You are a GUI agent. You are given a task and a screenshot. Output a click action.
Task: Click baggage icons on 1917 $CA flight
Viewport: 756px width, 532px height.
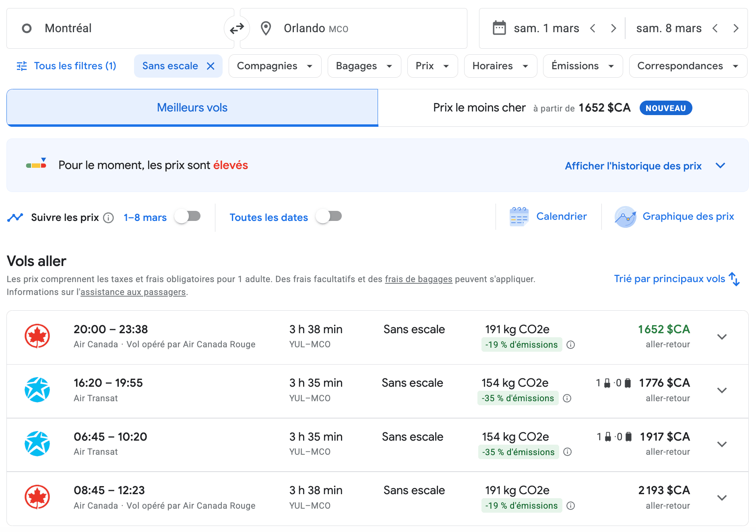tap(614, 437)
